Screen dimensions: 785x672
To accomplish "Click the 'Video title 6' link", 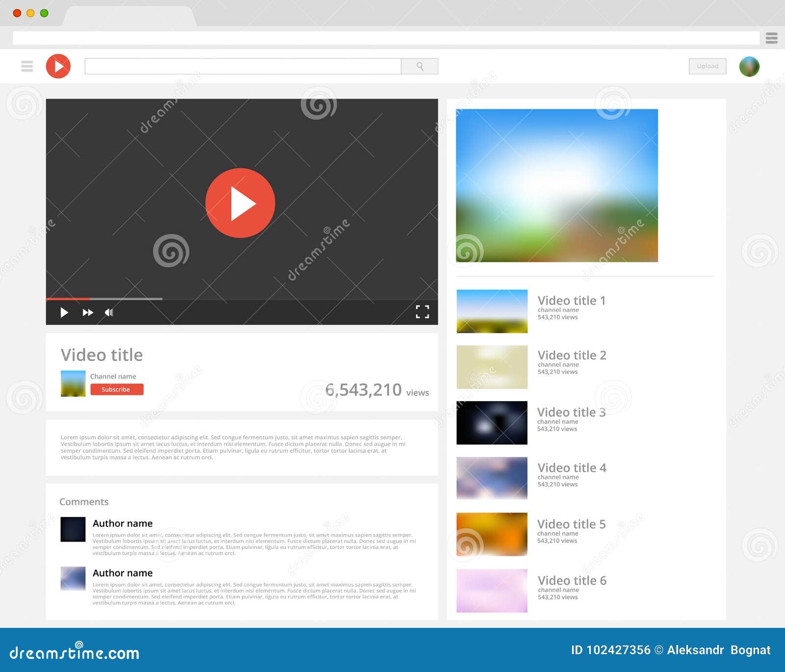I will point(572,580).
